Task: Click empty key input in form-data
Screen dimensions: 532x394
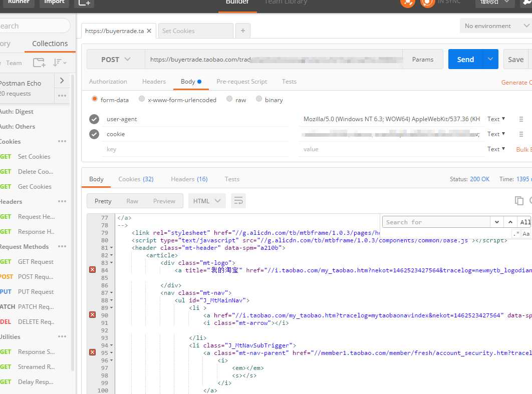Action: click(x=195, y=149)
